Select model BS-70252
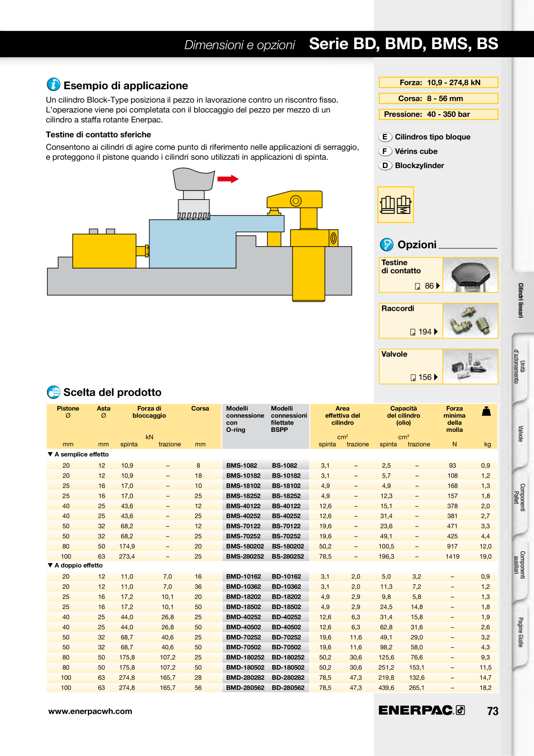Screen dimensions: 534x756 click(x=286, y=536)
